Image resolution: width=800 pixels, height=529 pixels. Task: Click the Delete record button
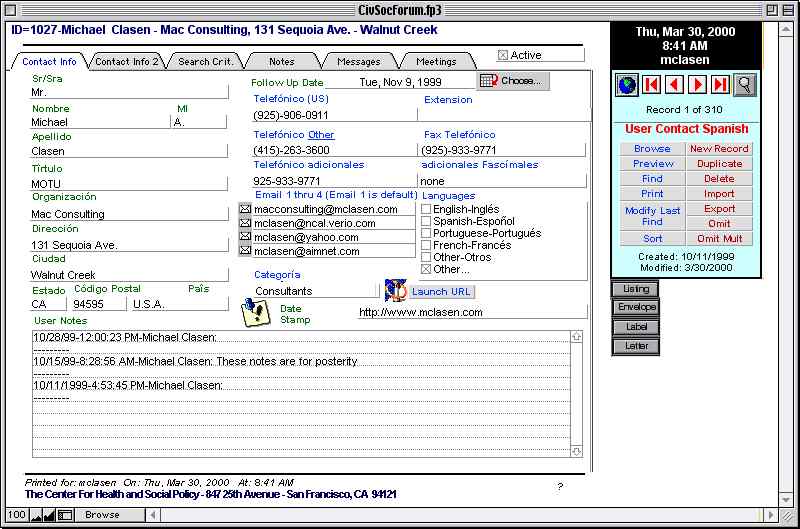click(x=719, y=179)
